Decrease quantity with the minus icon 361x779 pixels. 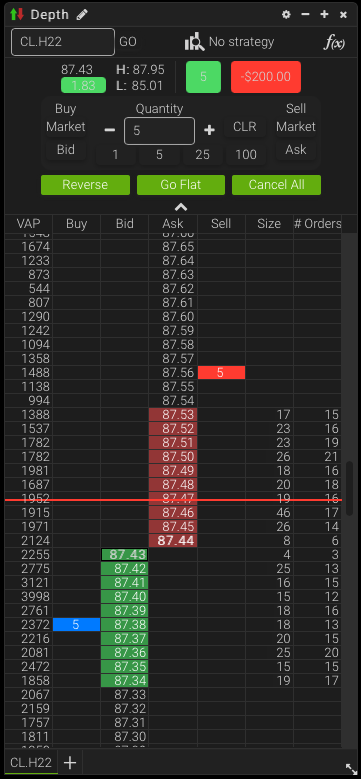(110, 130)
